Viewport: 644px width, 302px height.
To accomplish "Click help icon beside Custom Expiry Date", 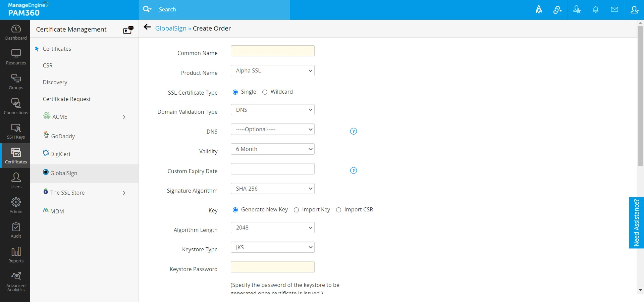I will coord(354,170).
